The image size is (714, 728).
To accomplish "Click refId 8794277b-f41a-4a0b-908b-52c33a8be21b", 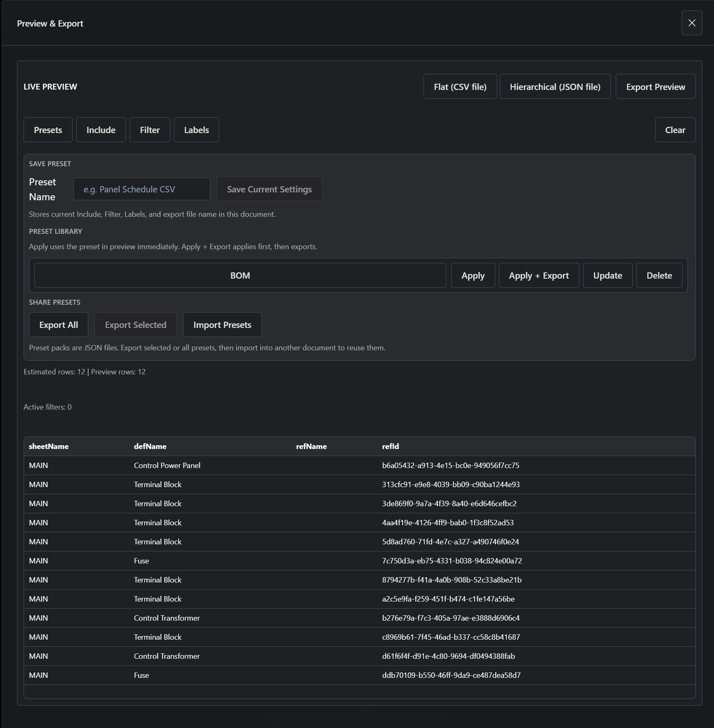I will point(452,580).
